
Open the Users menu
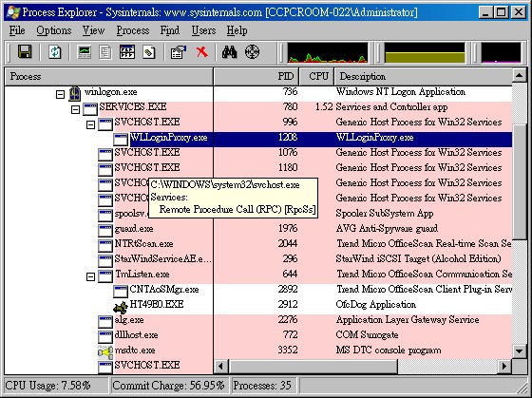coord(203,30)
